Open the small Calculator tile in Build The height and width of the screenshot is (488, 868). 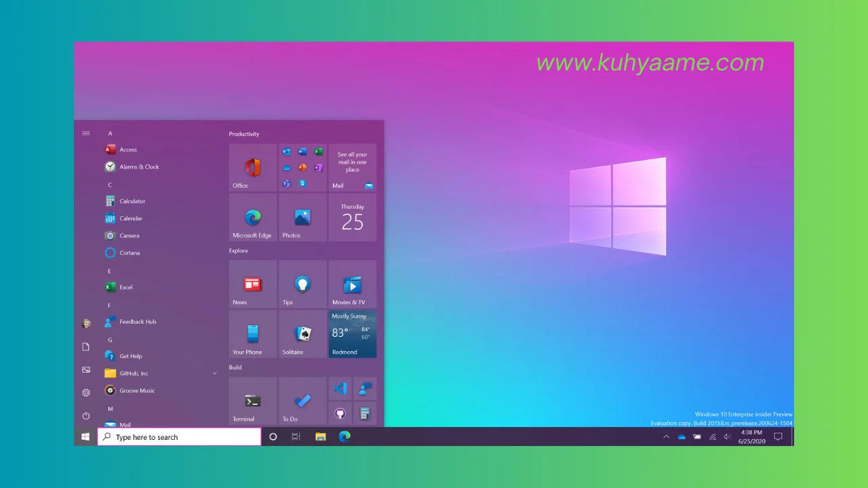click(x=365, y=413)
